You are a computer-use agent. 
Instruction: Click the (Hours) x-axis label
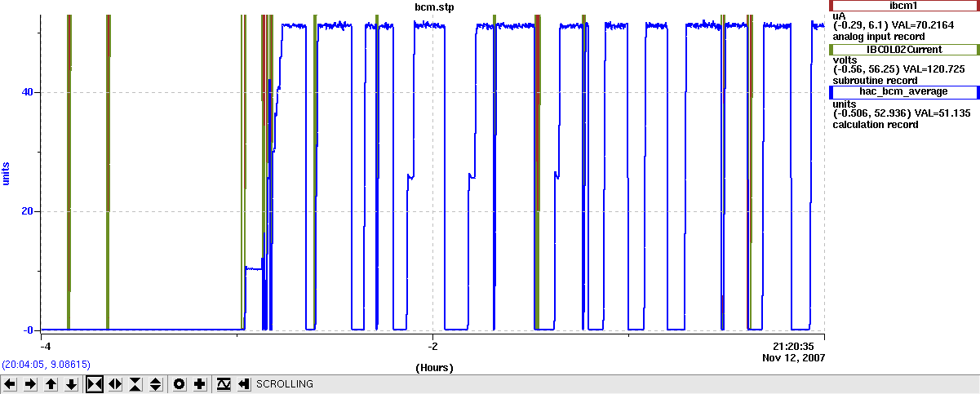pyautogui.click(x=433, y=368)
